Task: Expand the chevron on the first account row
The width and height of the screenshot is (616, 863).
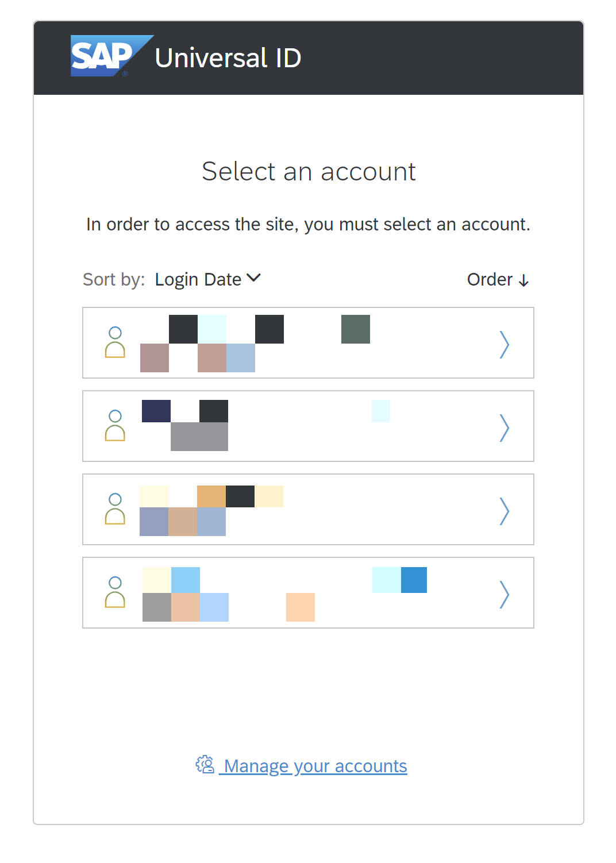Action: click(505, 343)
